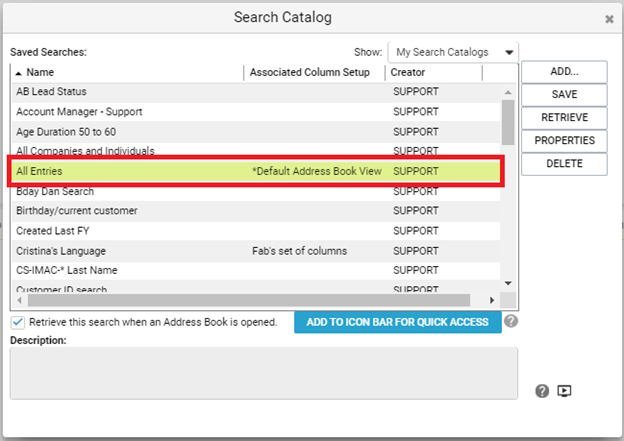Click inside the Description text box

tap(264, 373)
